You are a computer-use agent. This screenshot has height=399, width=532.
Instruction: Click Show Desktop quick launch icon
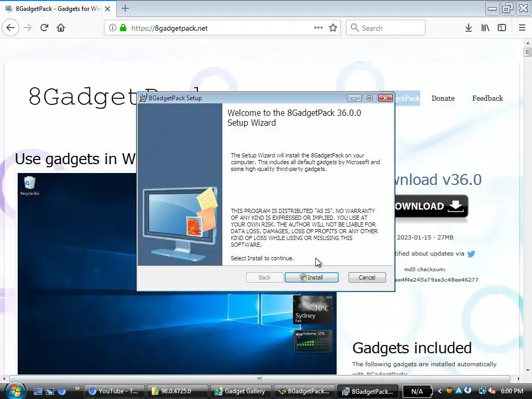[x=38, y=391]
